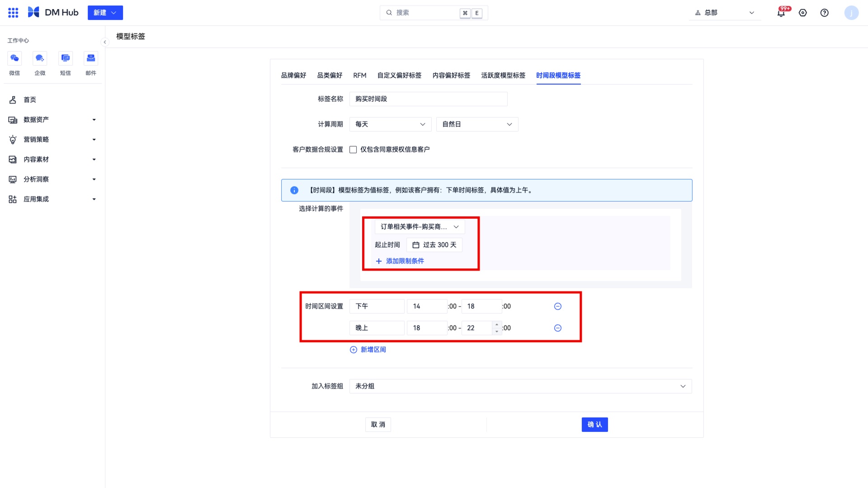Increase the 22 end hour stepper
This screenshot has width=868, height=488.
point(497,324)
